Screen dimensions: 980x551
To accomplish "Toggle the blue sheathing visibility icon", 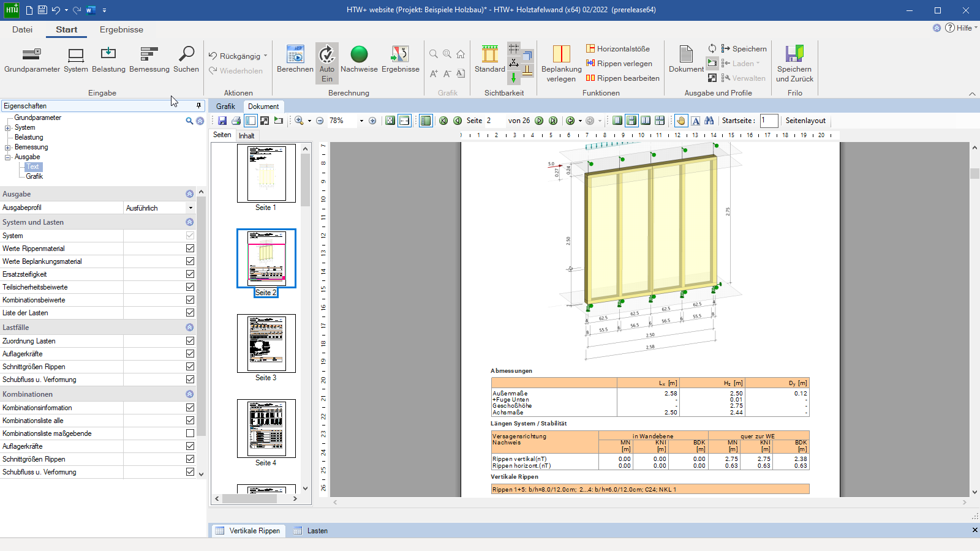I will [527, 55].
